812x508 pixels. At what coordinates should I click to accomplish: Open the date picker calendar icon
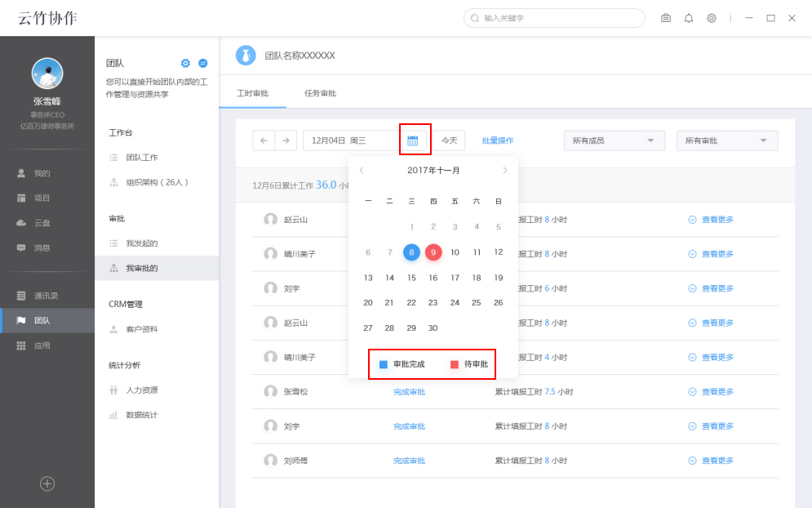click(x=415, y=140)
